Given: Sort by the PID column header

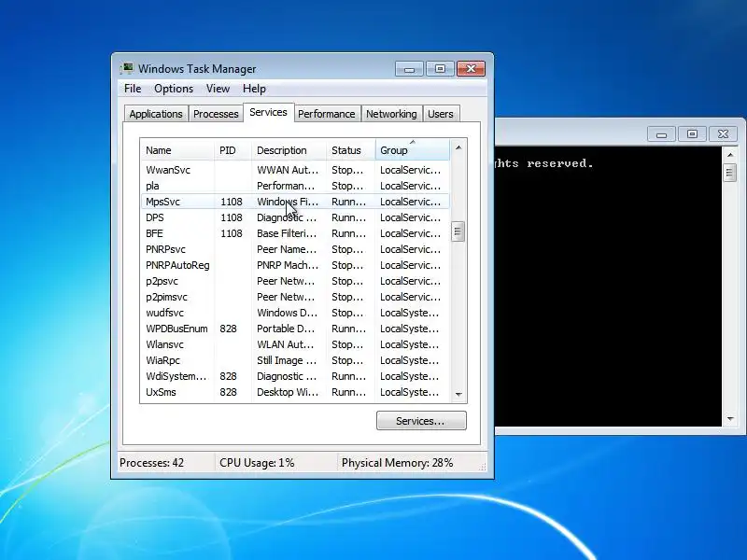Looking at the screenshot, I should (233, 150).
